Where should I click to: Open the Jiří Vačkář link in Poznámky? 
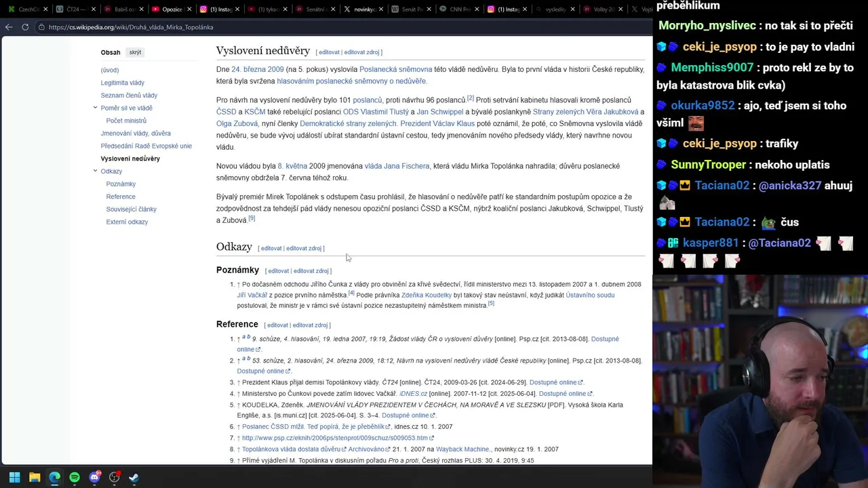pyautogui.click(x=252, y=296)
